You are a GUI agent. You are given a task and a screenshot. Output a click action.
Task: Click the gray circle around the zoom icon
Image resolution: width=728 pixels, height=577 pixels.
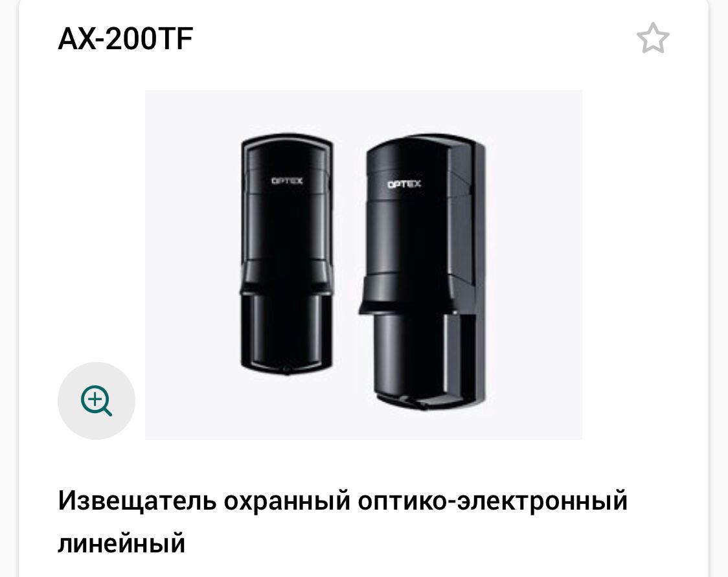(97, 401)
